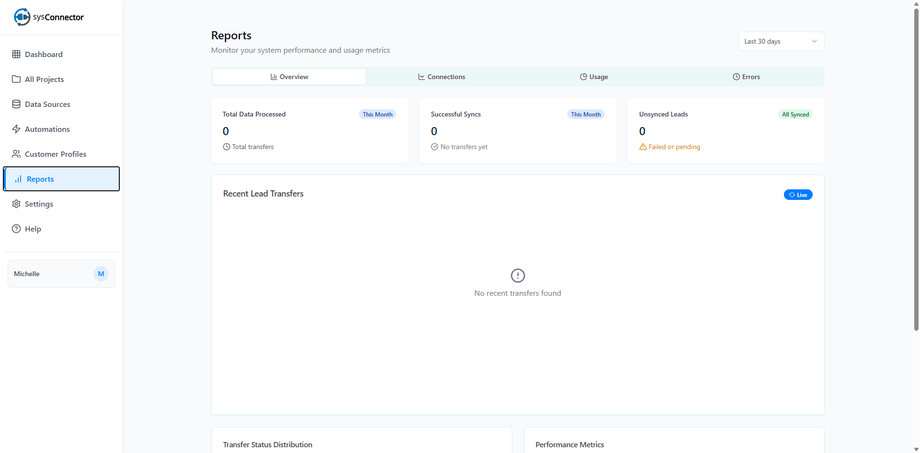Screen dimensions: 920x453
Task: Select the Errors tab
Action: click(746, 77)
